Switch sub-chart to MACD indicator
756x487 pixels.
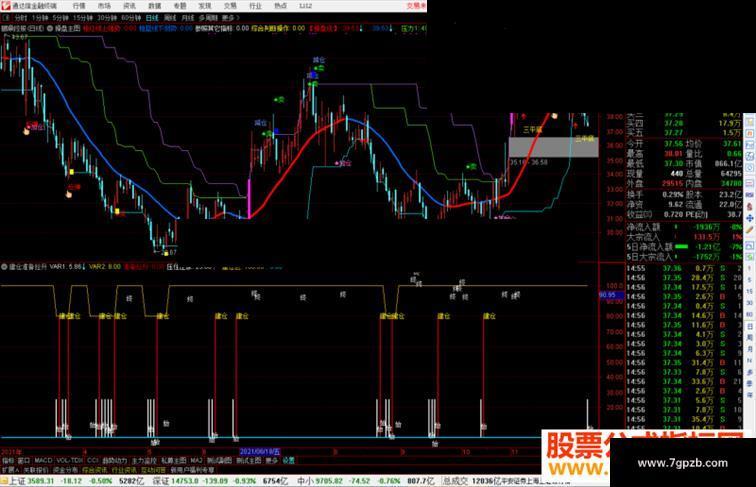click(x=43, y=460)
